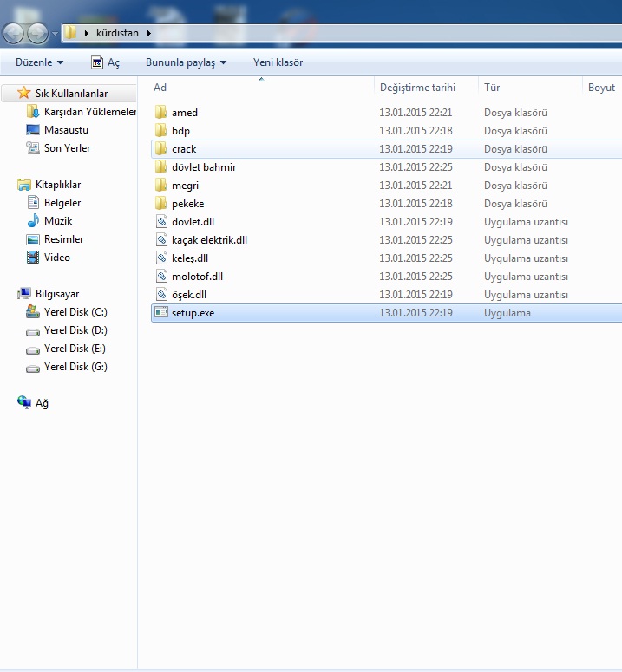This screenshot has height=672, width=622.
Task: Click the Aç toolbar button
Action: [106, 62]
